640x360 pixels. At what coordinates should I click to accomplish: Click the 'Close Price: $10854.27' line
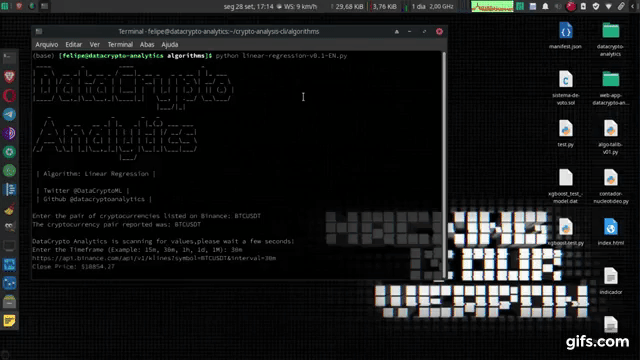[x=73, y=267]
